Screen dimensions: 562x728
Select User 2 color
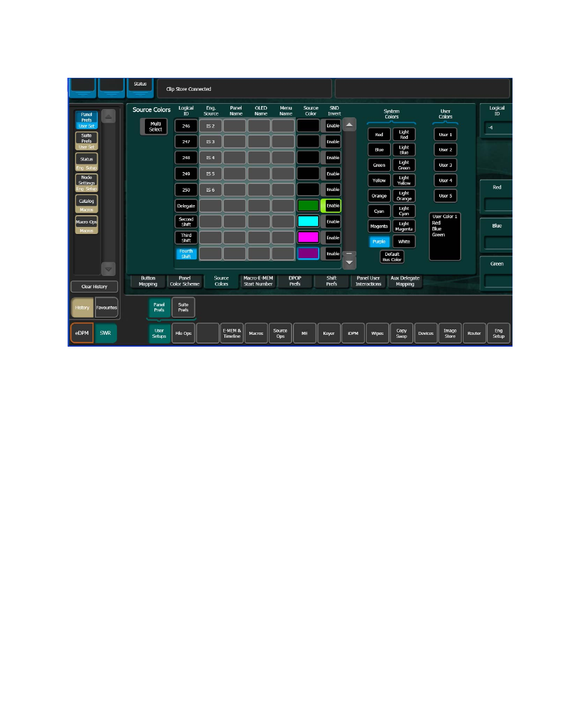(x=445, y=150)
